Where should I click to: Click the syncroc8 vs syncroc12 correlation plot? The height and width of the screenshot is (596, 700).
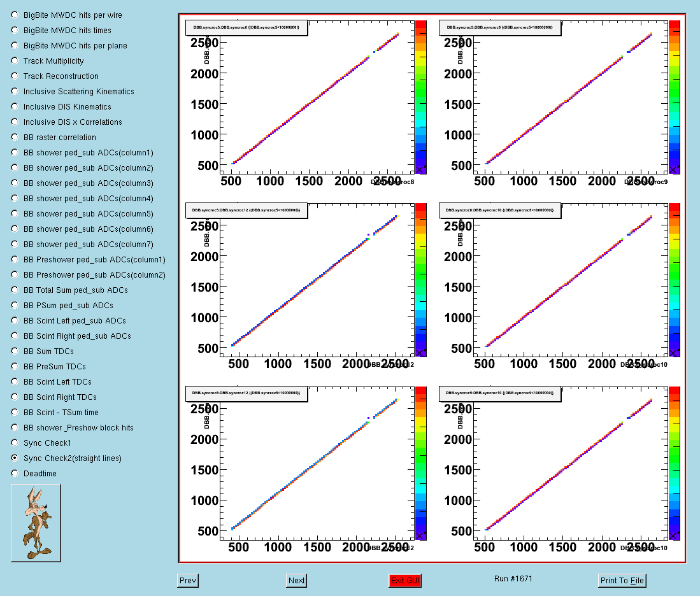point(317,464)
